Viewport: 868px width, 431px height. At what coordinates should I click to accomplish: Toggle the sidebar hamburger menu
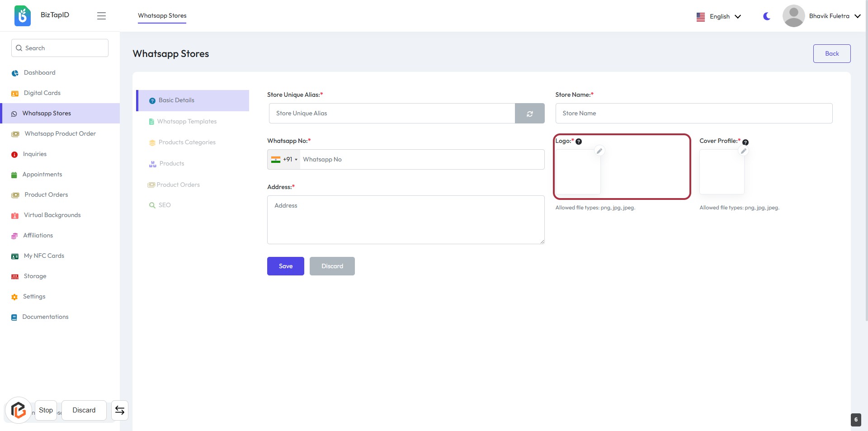tap(101, 16)
